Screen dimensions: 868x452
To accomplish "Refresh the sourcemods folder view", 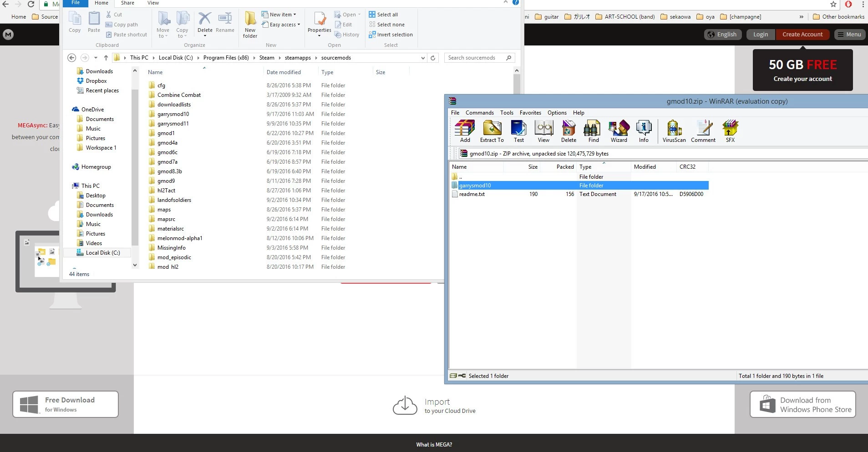I will [x=433, y=58].
